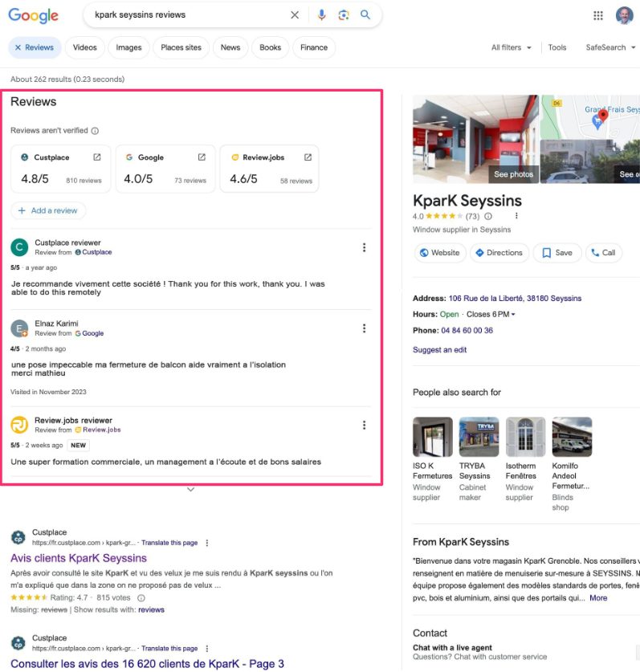
Task: Switch to the Images filter
Action: click(x=128, y=47)
